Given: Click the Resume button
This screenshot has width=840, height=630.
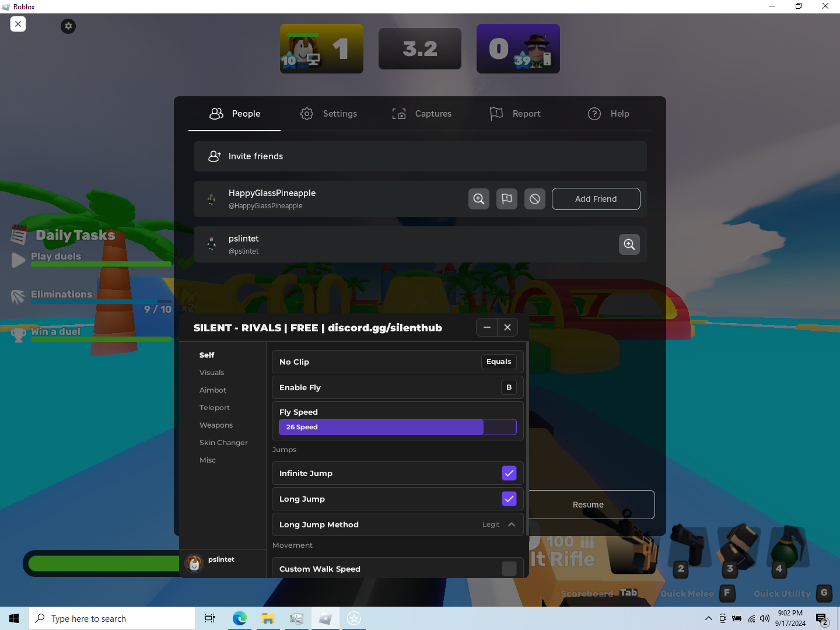Looking at the screenshot, I should click(588, 505).
